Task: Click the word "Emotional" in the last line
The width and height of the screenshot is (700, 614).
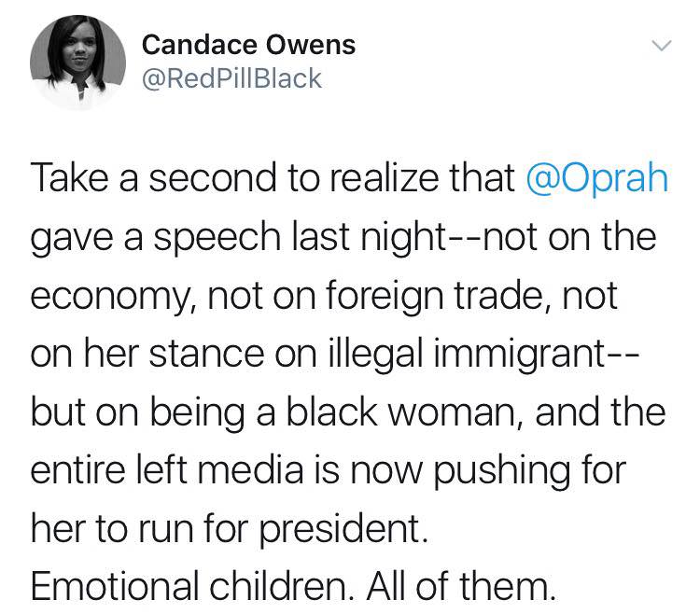Action: coord(115,587)
